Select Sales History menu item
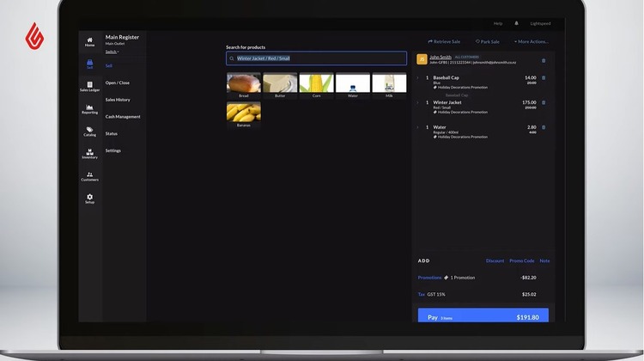This screenshot has height=361, width=644. [118, 100]
